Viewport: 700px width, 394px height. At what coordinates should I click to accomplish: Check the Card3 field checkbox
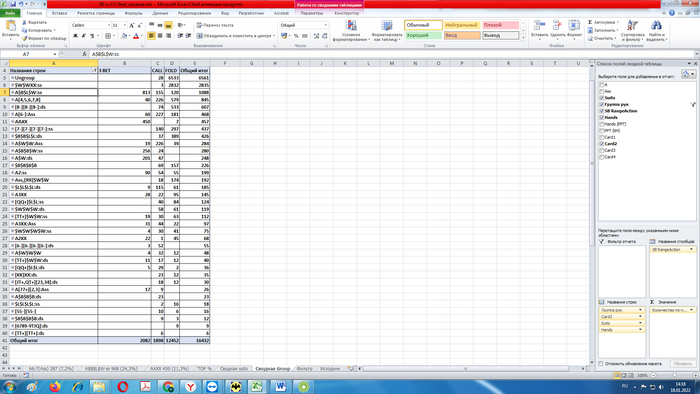(602, 150)
